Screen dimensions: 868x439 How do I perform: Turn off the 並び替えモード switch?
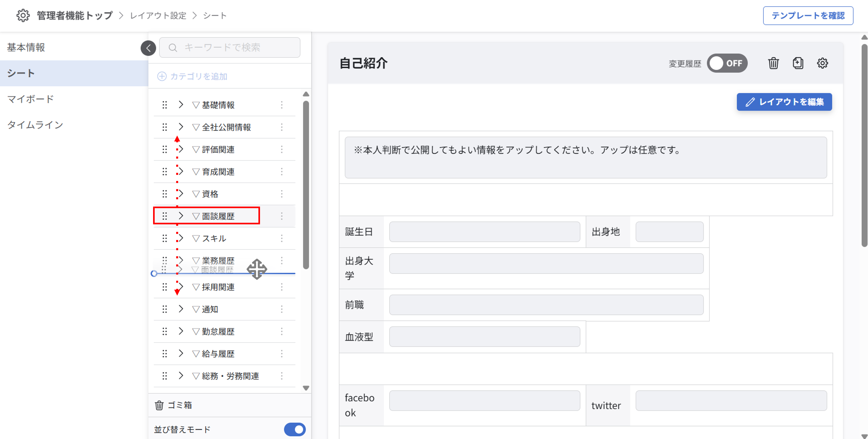[x=295, y=429]
